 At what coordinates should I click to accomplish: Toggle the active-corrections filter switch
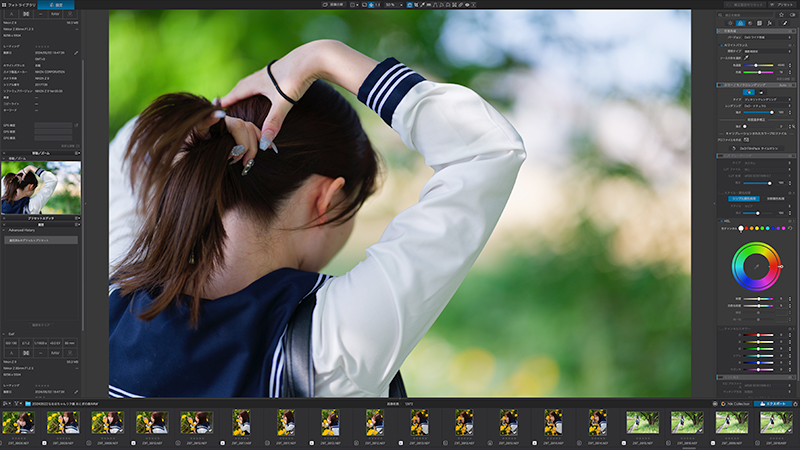(792, 15)
